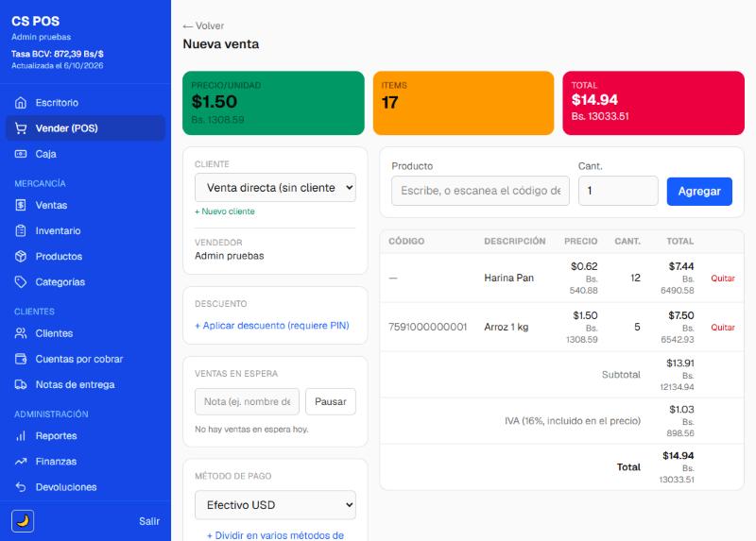Click the green Precio/Unidad card
The width and height of the screenshot is (756, 541).
pyautogui.click(x=273, y=103)
